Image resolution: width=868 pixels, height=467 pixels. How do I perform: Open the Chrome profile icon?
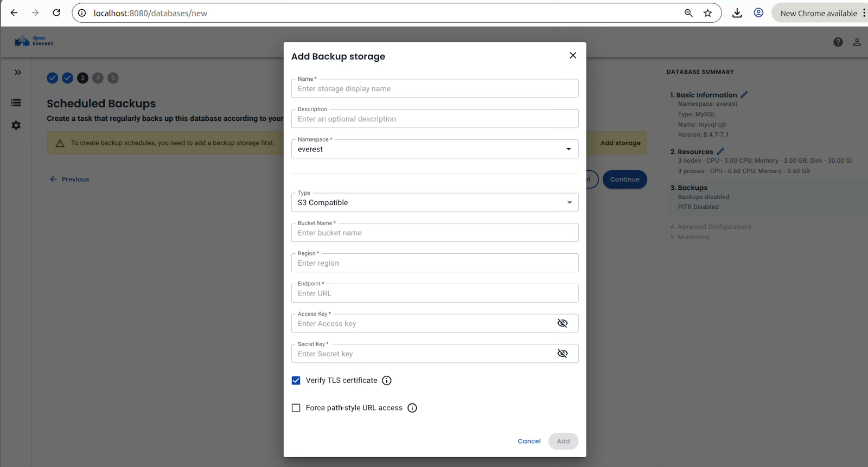click(758, 13)
